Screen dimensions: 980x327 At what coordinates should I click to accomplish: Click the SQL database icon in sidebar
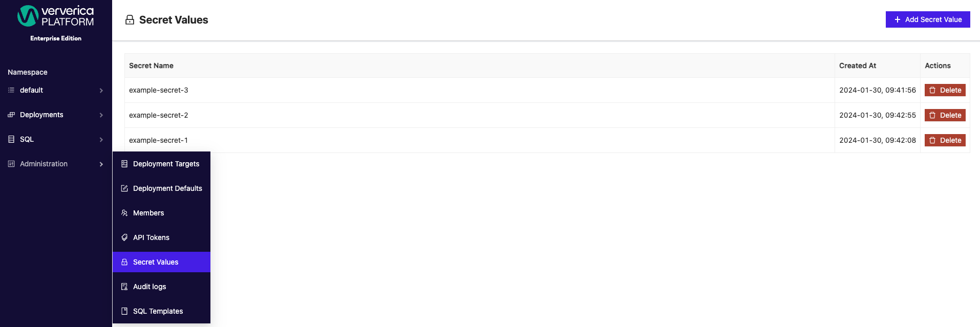click(x=11, y=139)
